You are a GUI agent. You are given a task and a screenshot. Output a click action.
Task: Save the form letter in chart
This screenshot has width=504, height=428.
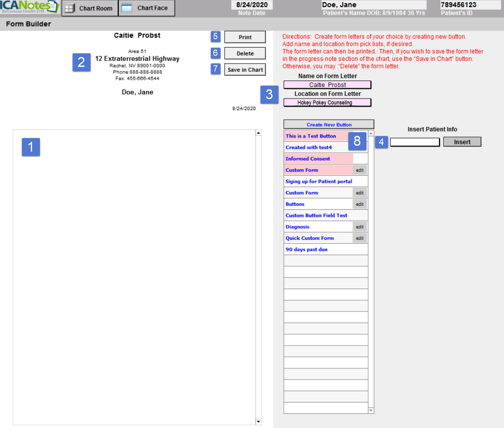click(245, 69)
